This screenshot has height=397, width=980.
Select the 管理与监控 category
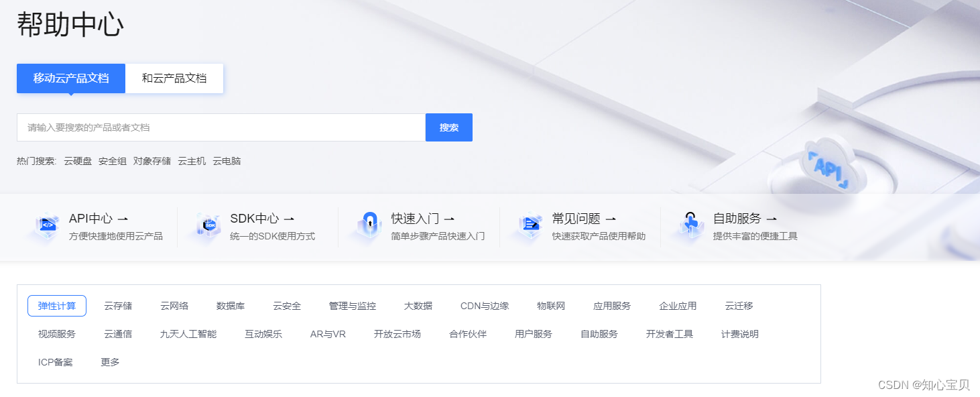click(x=353, y=306)
